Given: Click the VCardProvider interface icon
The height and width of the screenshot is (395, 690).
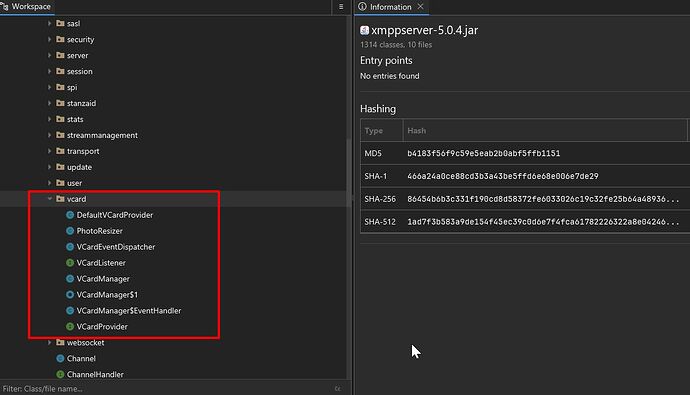Looking at the screenshot, I should click(x=70, y=326).
